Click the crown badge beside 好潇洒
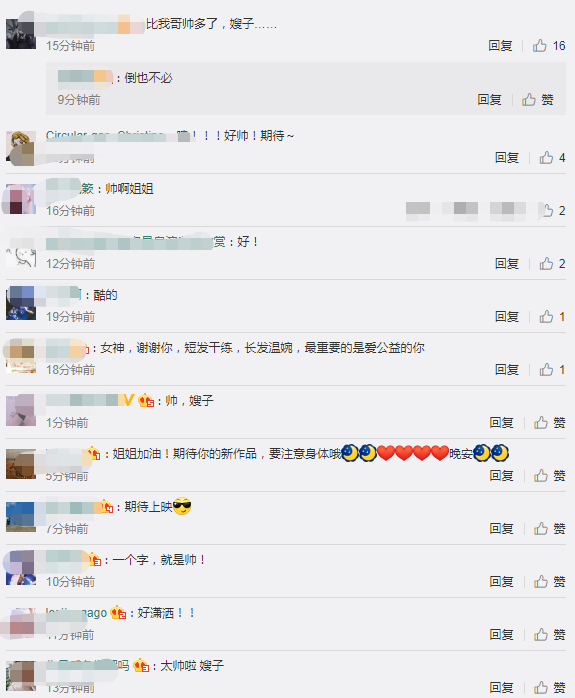This screenshot has height=698, width=575. [118, 613]
